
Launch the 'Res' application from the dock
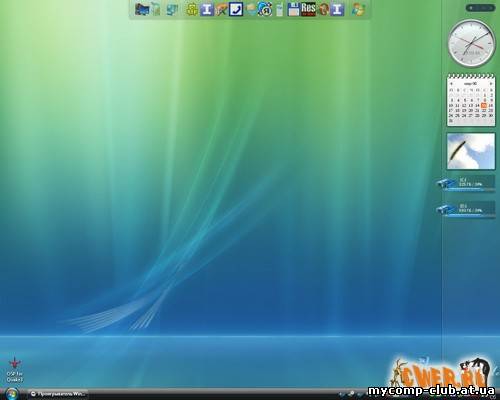tap(308, 9)
